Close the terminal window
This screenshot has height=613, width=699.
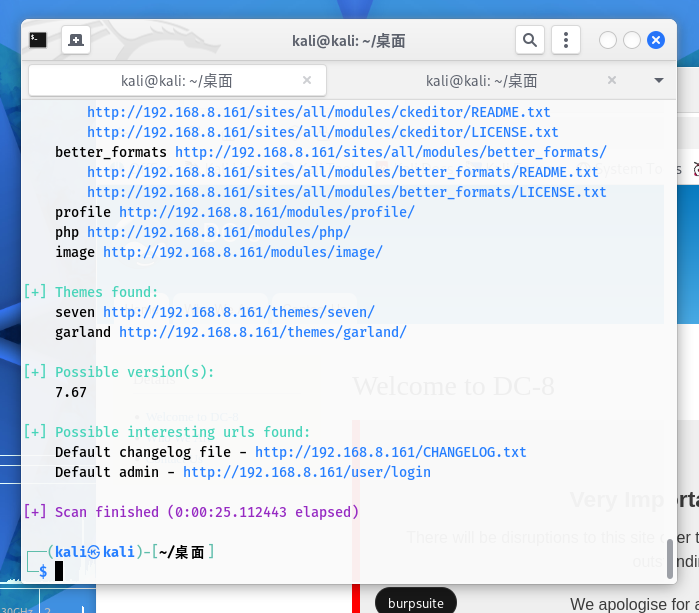(x=656, y=40)
